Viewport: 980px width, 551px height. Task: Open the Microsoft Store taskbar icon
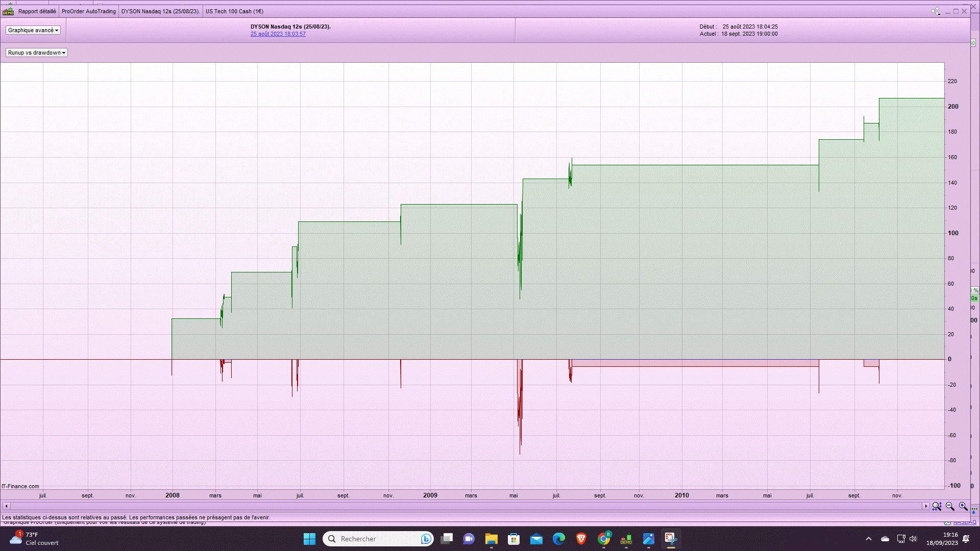[x=514, y=539]
